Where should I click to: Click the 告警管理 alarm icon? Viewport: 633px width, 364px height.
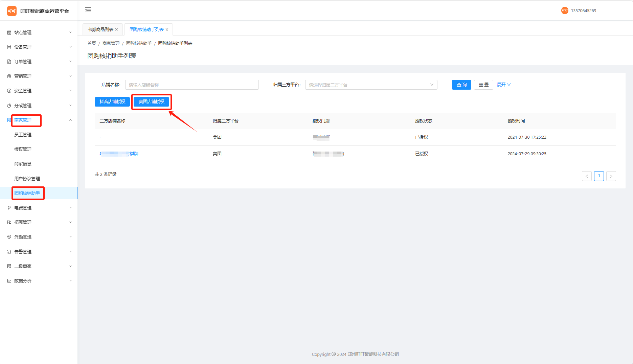[x=9, y=252]
